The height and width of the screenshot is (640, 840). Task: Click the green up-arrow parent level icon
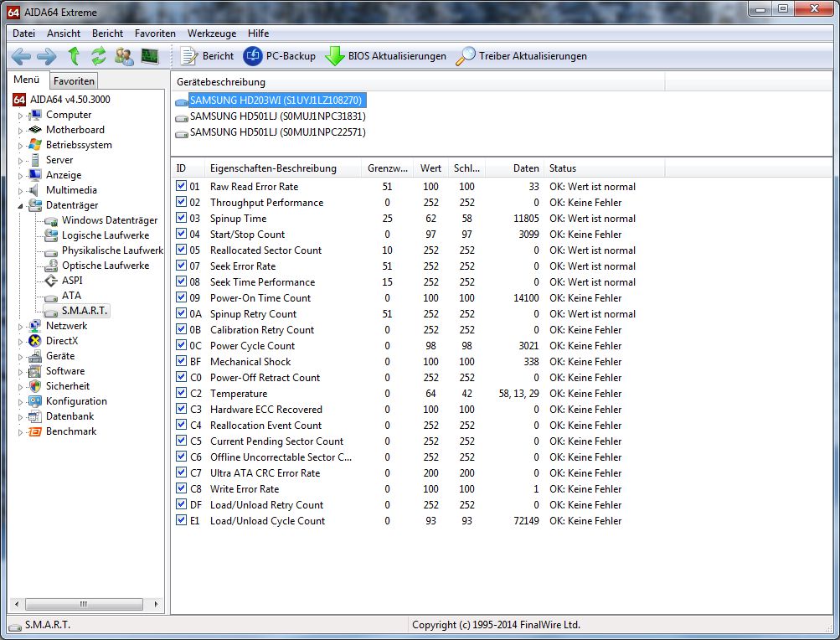[x=74, y=56]
